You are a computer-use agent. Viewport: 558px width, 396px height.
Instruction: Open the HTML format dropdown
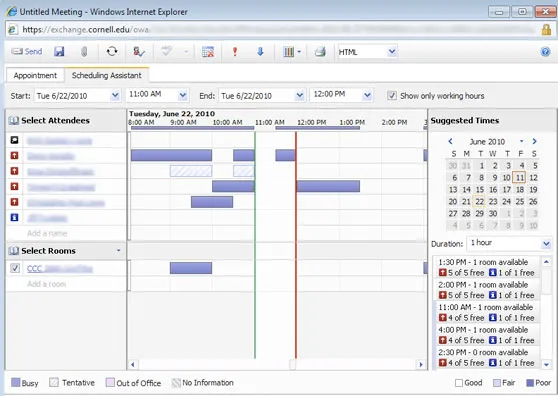[x=392, y=52]
